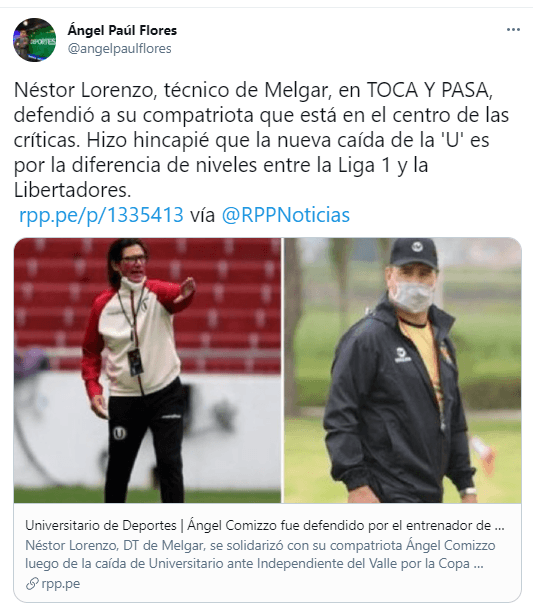The image size is (533, 608).
Task: Open the three-dot more options menu
Action: 513,30
